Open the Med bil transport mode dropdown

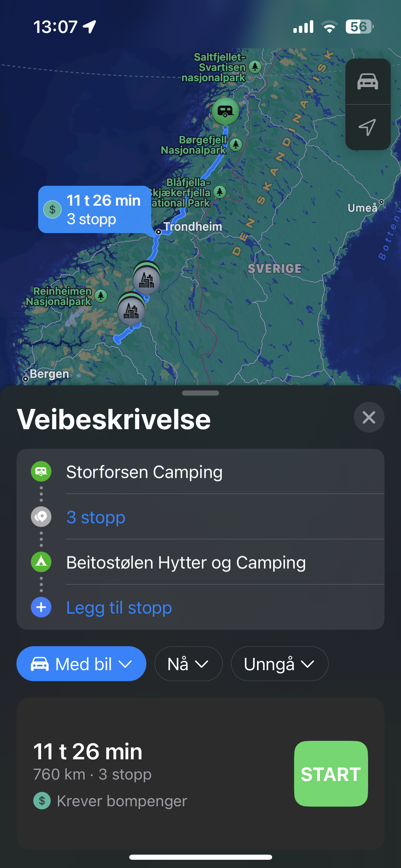[x=81, y=664]
